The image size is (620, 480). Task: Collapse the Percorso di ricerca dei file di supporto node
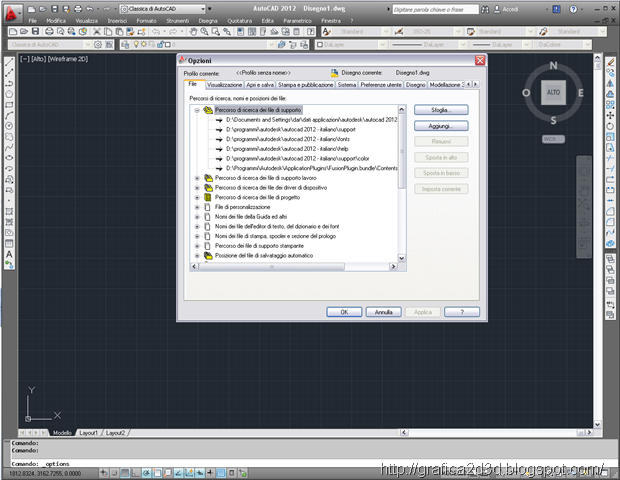(x=197, y=110)
